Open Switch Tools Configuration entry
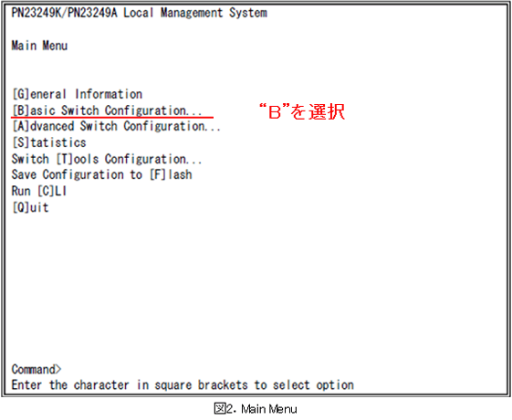Screen dimensions: 512x420 [107, 159]
